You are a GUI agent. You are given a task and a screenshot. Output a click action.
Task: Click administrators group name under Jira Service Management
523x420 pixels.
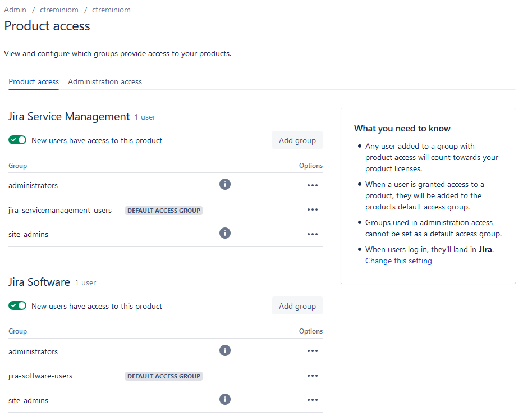(33, 186)
